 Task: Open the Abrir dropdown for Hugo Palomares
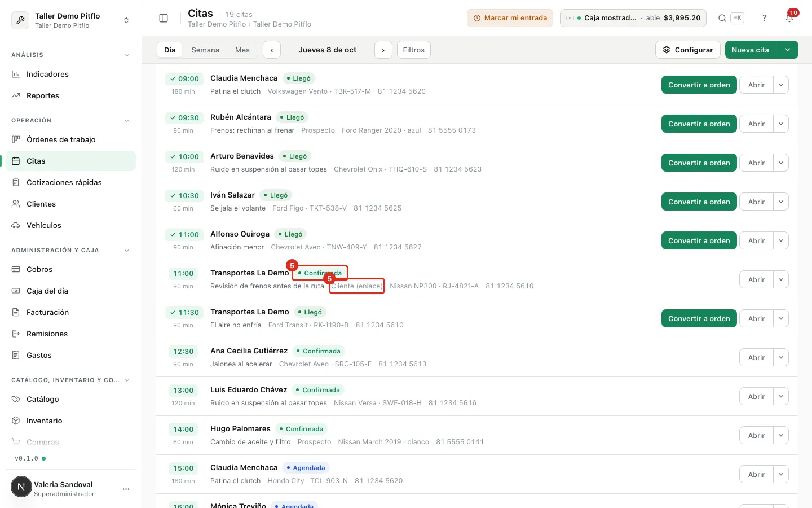pyautogui.click(x=781, y=435)
